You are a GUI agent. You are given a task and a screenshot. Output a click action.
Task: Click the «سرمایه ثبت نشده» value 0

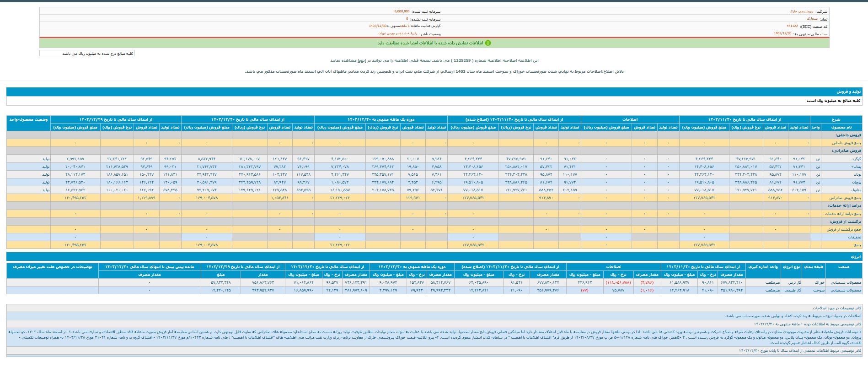click(407, 19)
